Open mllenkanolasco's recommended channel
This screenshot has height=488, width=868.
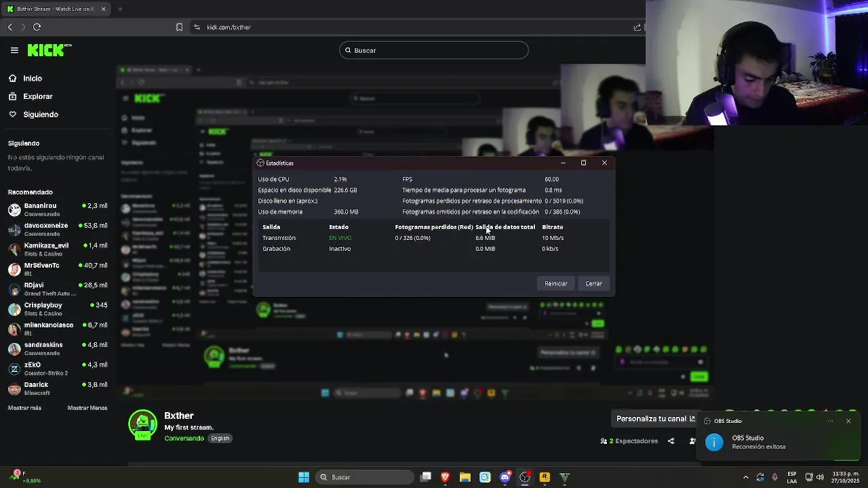click(x=58, y=329)
